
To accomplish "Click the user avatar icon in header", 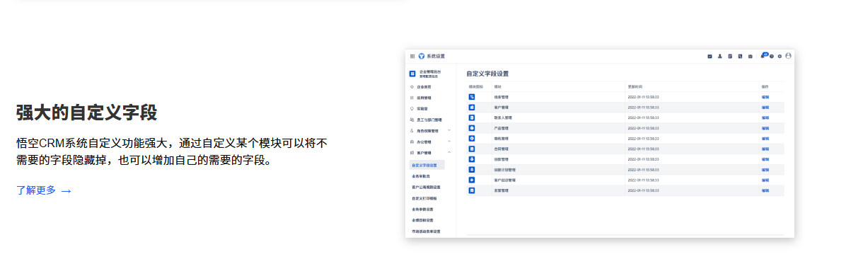I will (x=788, y=55).
